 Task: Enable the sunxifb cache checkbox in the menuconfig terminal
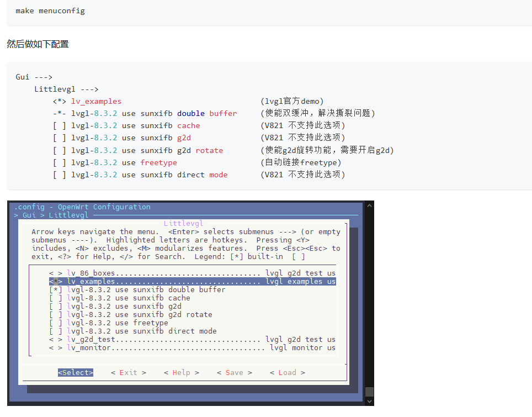56,298
